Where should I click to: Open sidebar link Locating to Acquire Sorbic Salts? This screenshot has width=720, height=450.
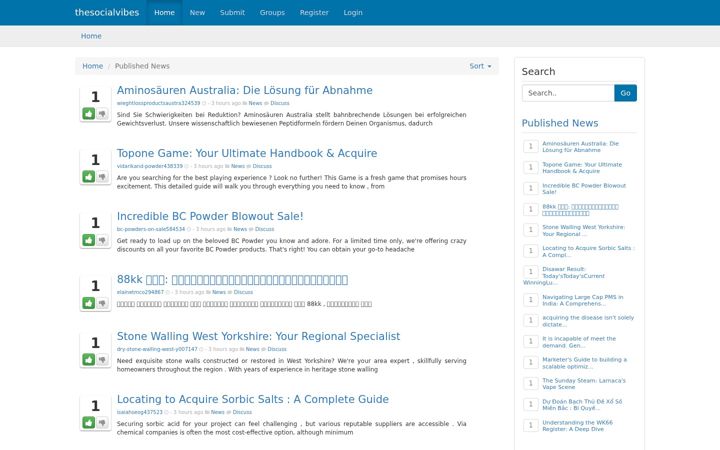[588, 252]
